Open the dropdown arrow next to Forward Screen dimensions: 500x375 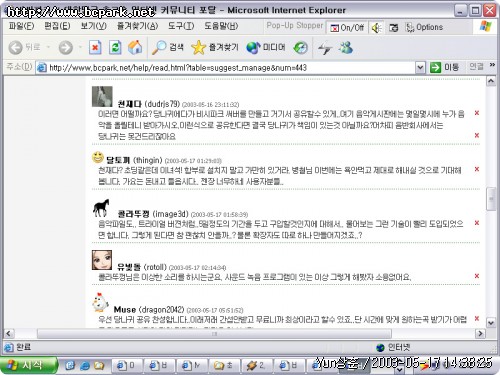tap(80, 47)
